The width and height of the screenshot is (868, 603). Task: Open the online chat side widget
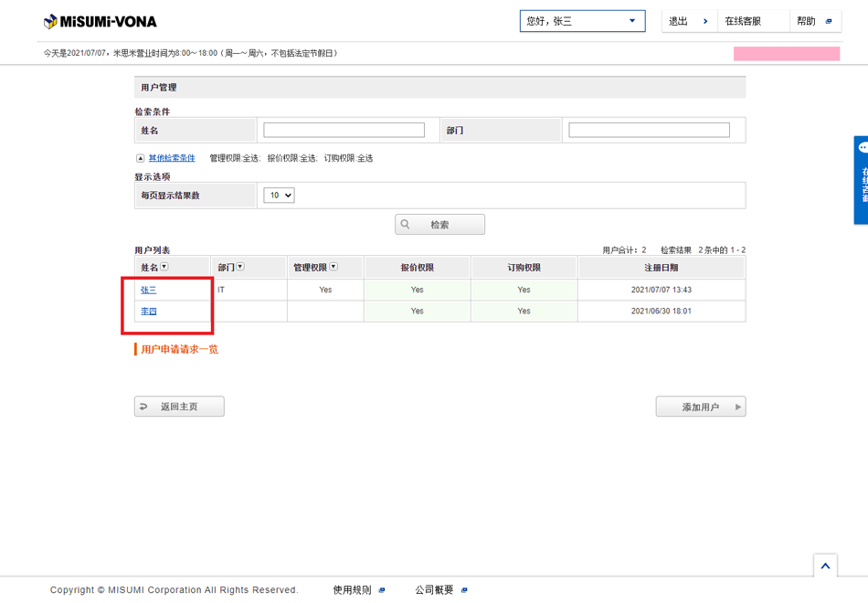click(861, 179)
